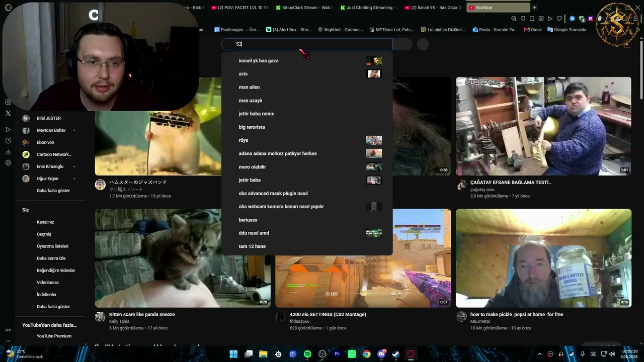The height and width of the screenshot is (362, 644).
Task: Open the Opera sidebar send/flow icon
Action: click(x=8, y=130)
